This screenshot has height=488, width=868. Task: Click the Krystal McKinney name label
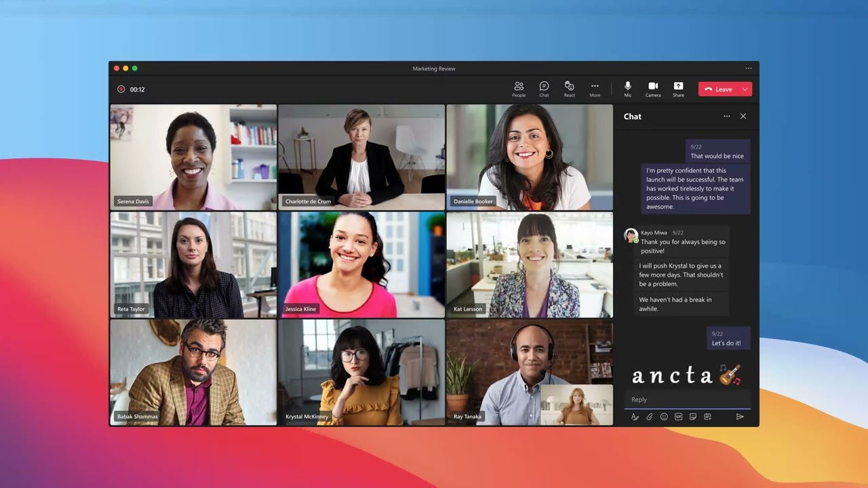307,417
